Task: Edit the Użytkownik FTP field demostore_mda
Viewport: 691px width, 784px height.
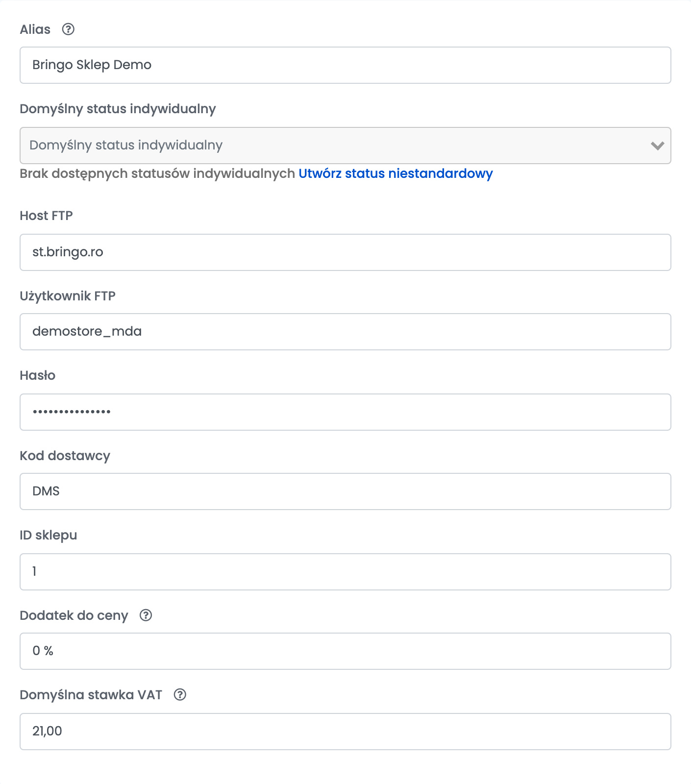Action: 345,332
